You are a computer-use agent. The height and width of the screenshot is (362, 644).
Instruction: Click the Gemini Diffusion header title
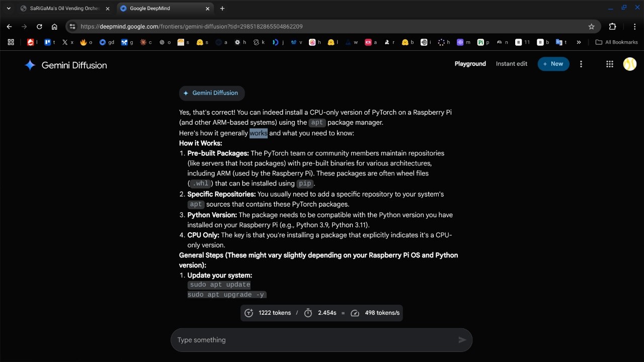click(x=74, y=65)
